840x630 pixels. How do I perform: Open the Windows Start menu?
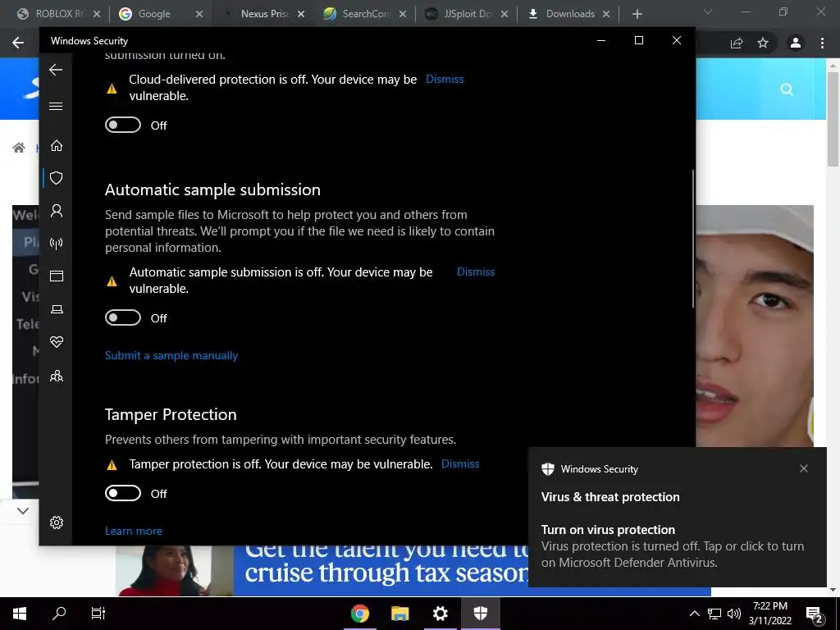coord(20,614)
